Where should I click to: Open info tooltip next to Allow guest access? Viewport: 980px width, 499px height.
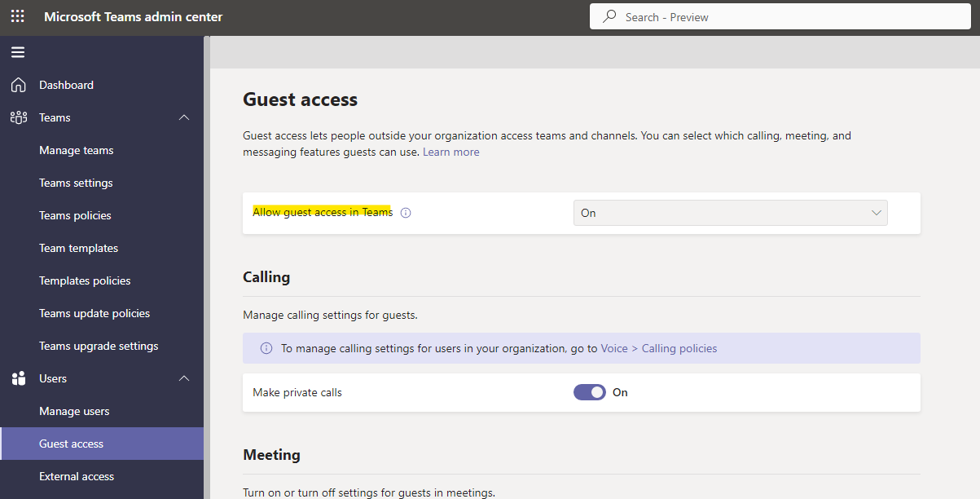[405, 212]
